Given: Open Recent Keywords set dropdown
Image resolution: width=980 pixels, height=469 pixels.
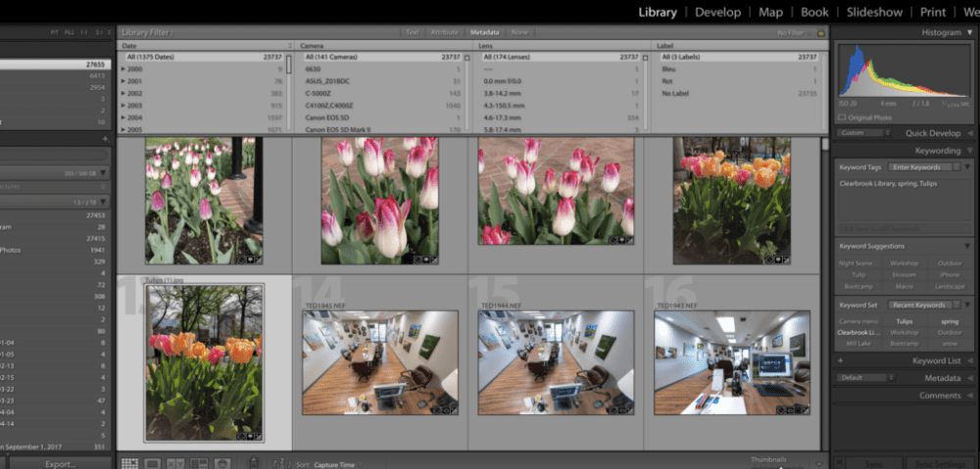Looking at the screenshot, I should click(x=926, y=305).
